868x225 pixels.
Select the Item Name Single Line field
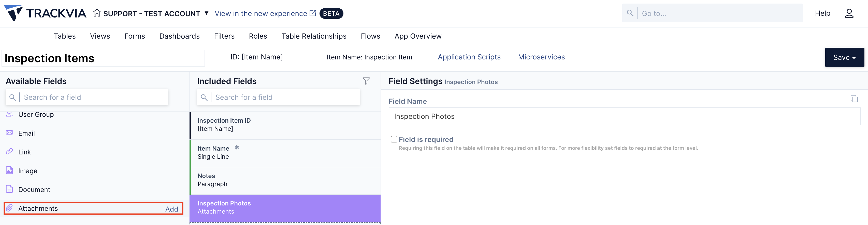[x=285, y=153]
